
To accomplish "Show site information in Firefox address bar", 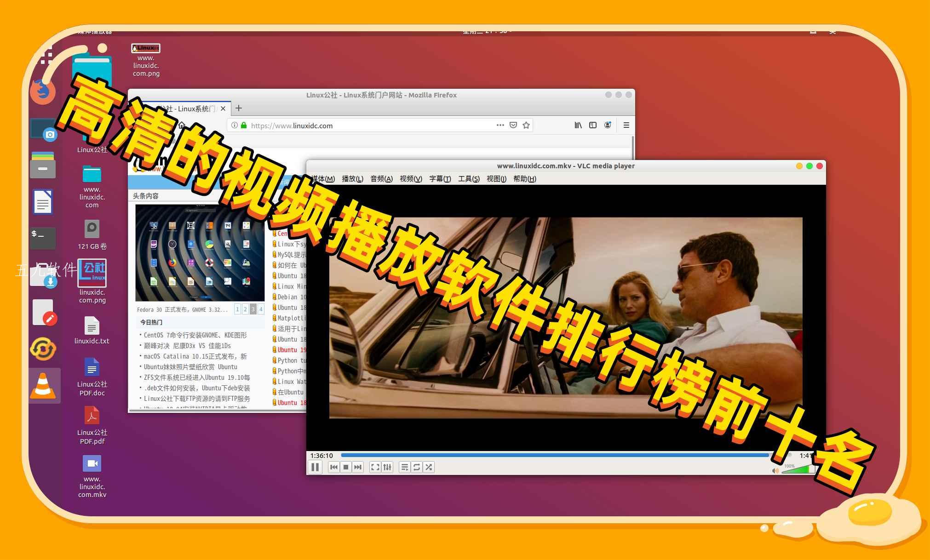I will coord(234,125).
